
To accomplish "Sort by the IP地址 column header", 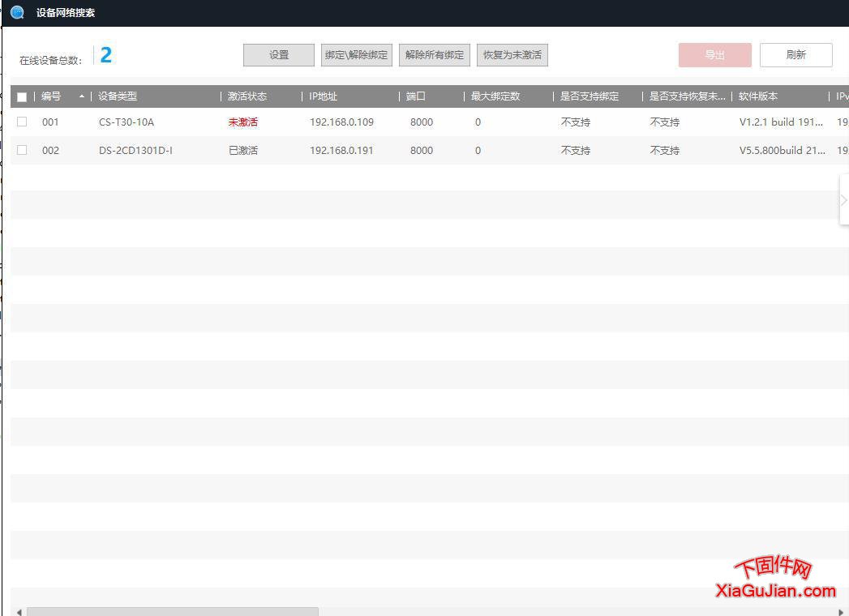I will coord(323,96).
